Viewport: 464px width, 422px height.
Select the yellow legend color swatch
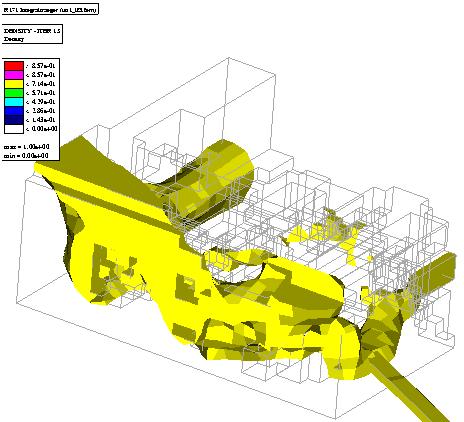tap(14, 84)
